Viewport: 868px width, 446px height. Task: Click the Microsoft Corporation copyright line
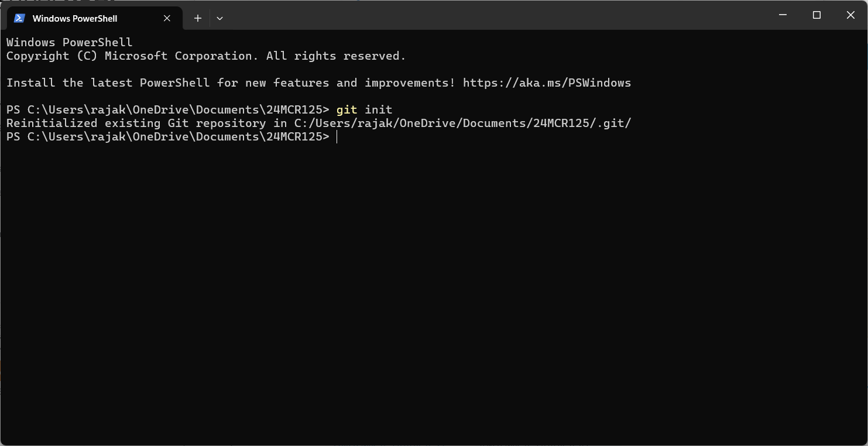pos(206,56)
